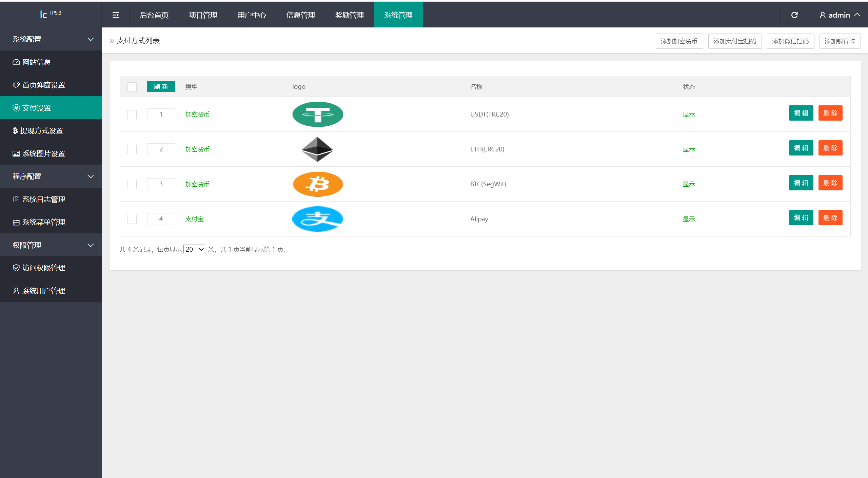
Task: Click the BTC(SegWit) Bitcoin logo icon
Action: pos(317,184)
